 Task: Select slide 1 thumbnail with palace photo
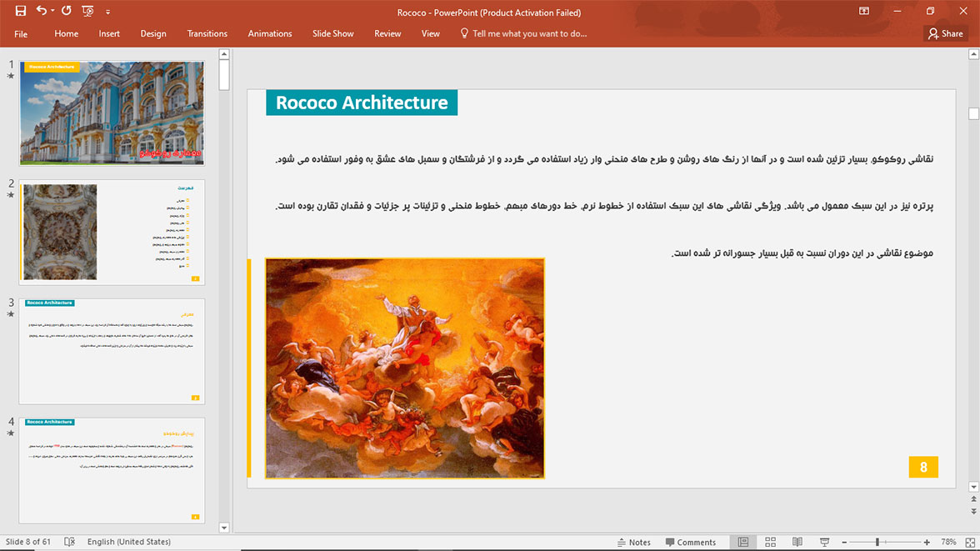click(x=112, y=113)
